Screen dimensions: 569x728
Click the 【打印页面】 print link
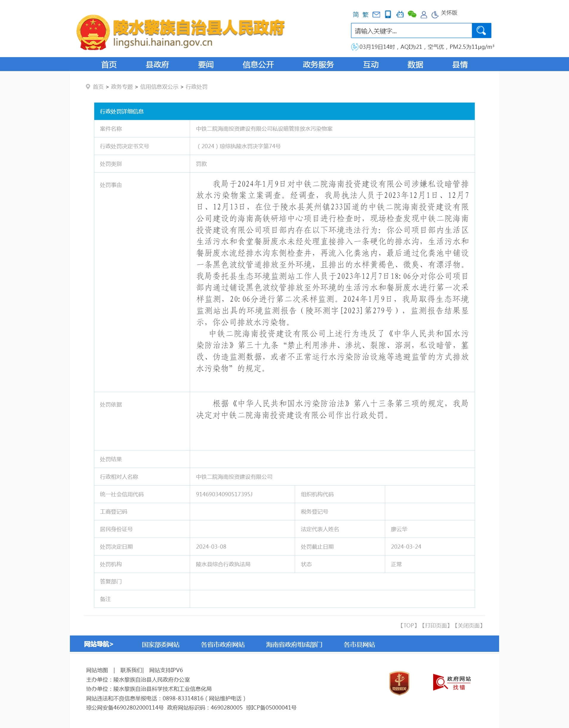436,625
